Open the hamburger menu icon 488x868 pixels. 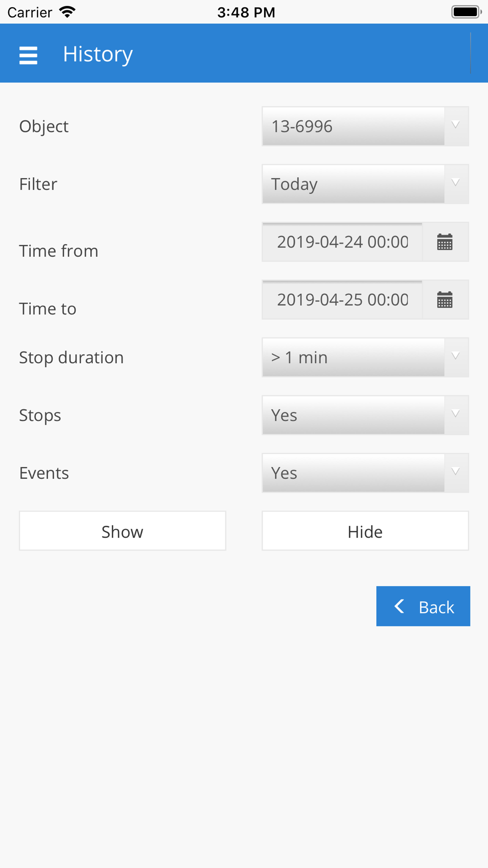point(28,55)
